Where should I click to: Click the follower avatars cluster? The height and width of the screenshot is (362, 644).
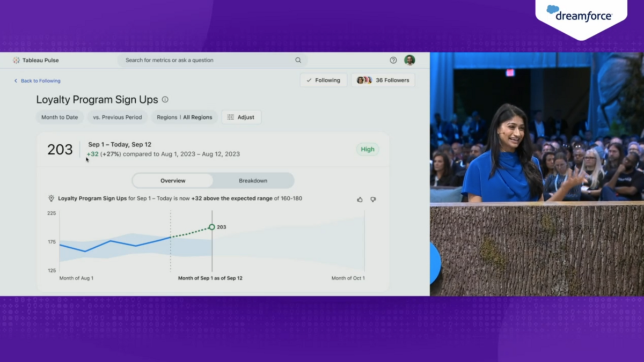(x=364, y=80)
